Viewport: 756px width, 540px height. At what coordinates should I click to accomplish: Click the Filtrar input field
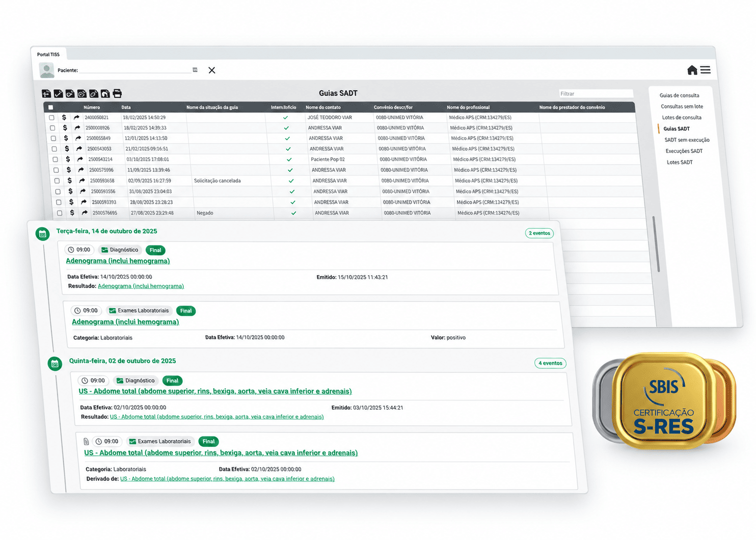click(x=596, y=94)
